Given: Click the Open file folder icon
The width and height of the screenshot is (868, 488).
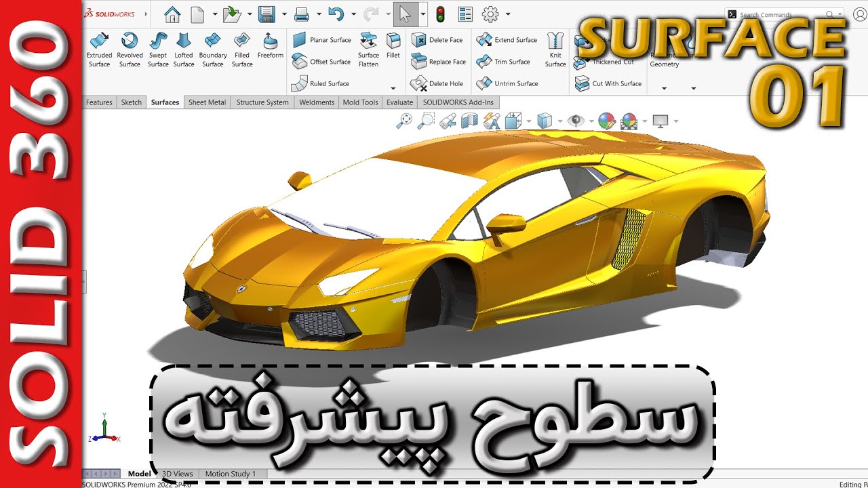Looking at the screenshot, I should 232,14.
